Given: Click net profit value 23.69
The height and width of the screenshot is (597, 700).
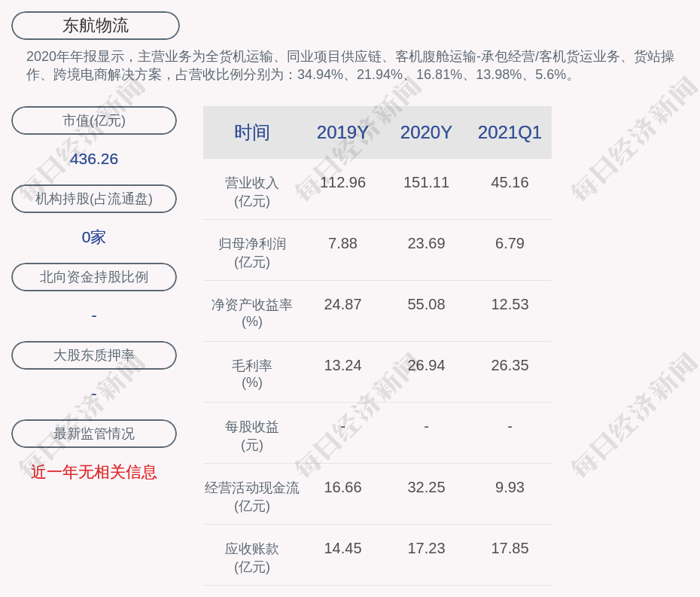Looking at the screenshot, I should [426, 243].
